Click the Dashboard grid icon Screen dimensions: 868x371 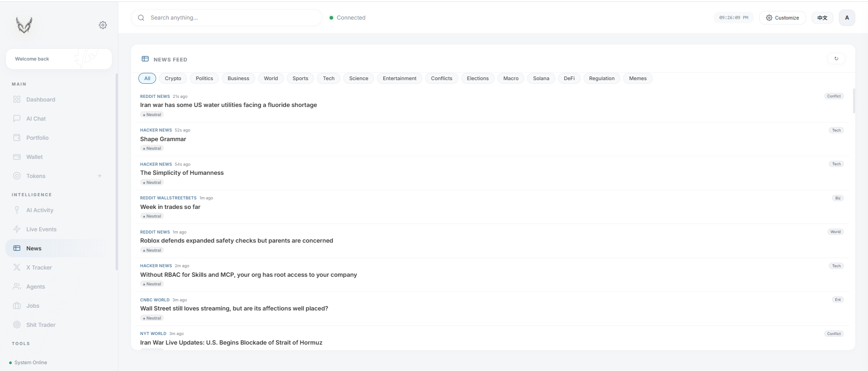pyautogui.click(x=17, y=99)
